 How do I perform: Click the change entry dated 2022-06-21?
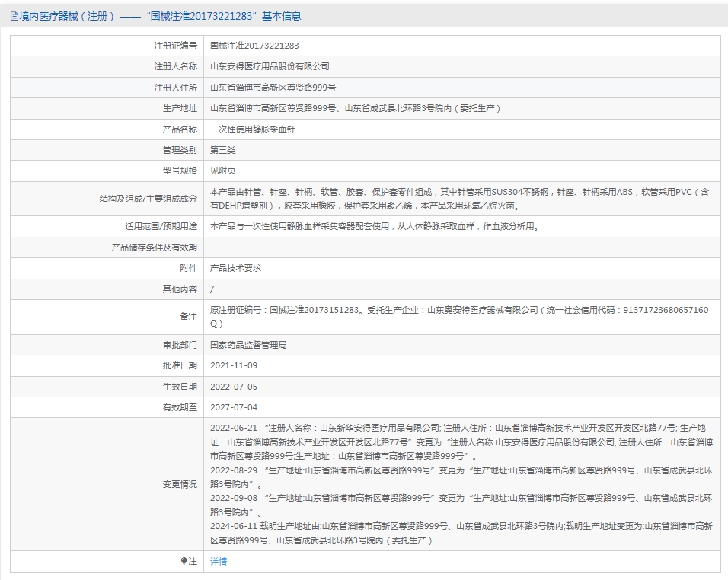pyautogui.click(x=461, y=441)
